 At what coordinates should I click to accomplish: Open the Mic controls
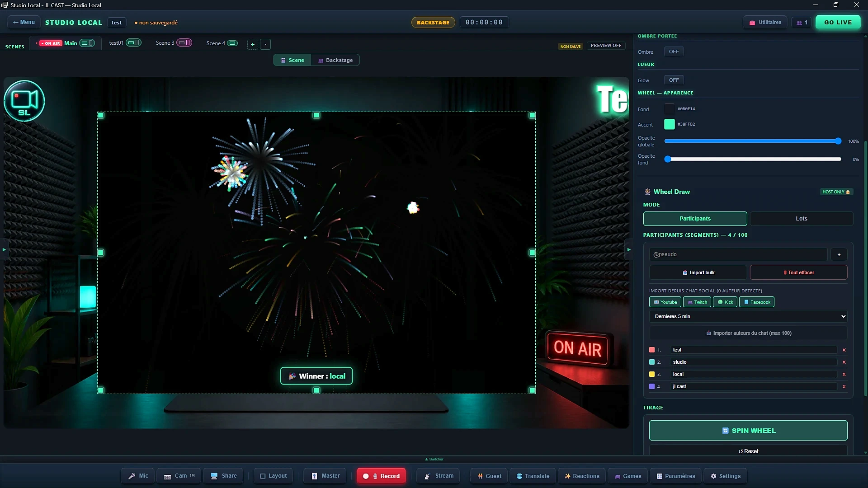click(138, 476)
